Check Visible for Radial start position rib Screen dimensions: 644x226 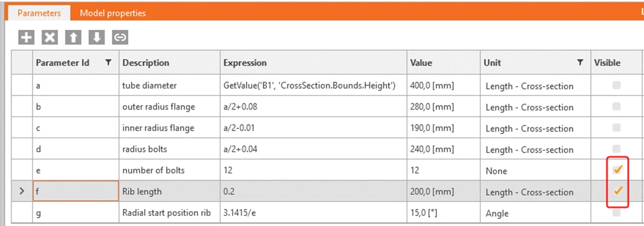point(616,212)
